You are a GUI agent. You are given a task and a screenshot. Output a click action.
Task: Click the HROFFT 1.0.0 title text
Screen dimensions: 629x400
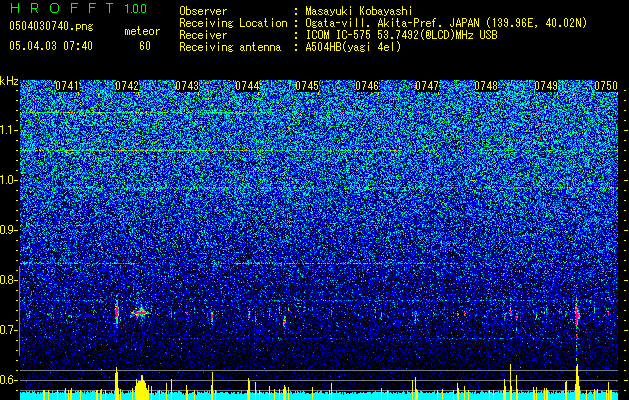(78, 8)
